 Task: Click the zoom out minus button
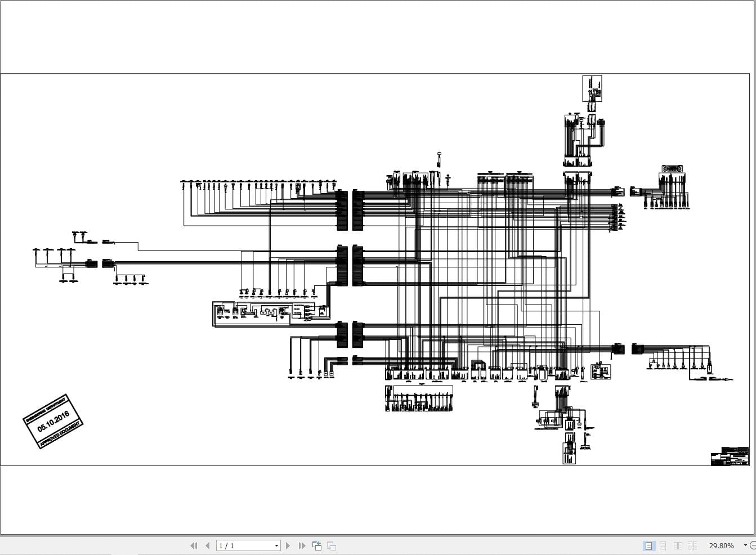pos(753,545)
